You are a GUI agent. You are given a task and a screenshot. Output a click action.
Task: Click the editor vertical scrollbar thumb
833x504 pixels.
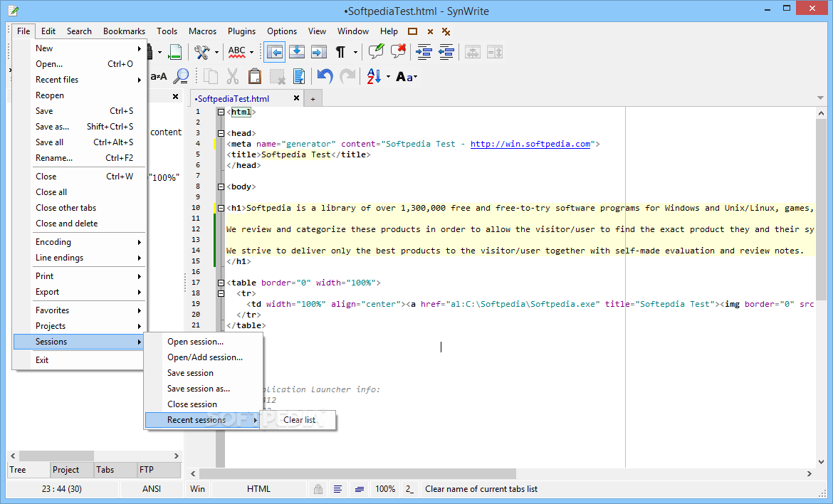point(822,210)
